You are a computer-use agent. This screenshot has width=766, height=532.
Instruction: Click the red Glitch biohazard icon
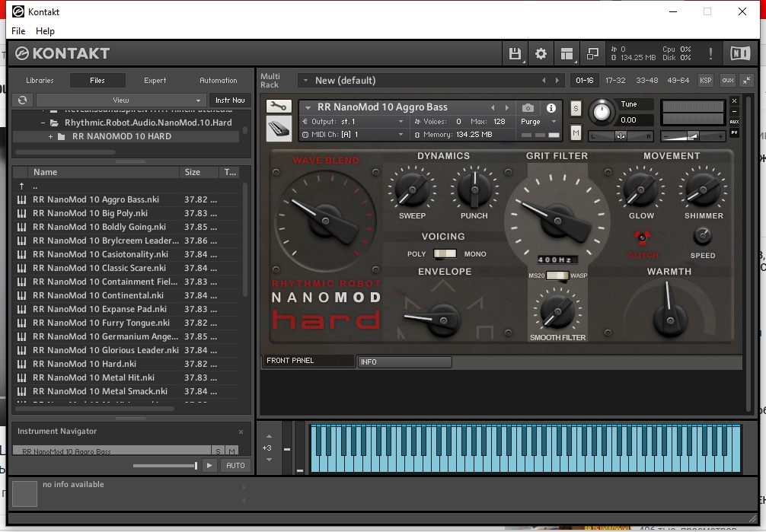click(x=642, y=237)
